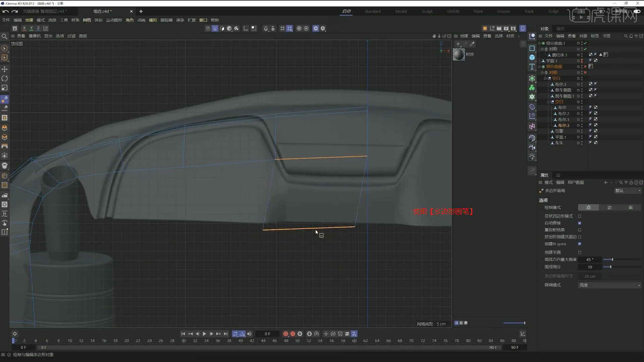Toggle green checkmark of 细分曲面.1 object
Viewport: 644px width, 362px height.
point(585,43)
